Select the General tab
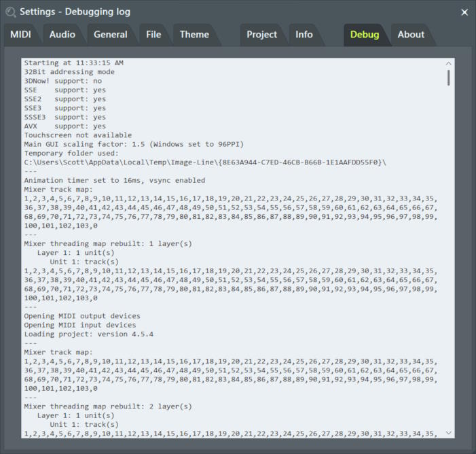The height and width of the screenshot is (454, 476). [x=110, y=35]
